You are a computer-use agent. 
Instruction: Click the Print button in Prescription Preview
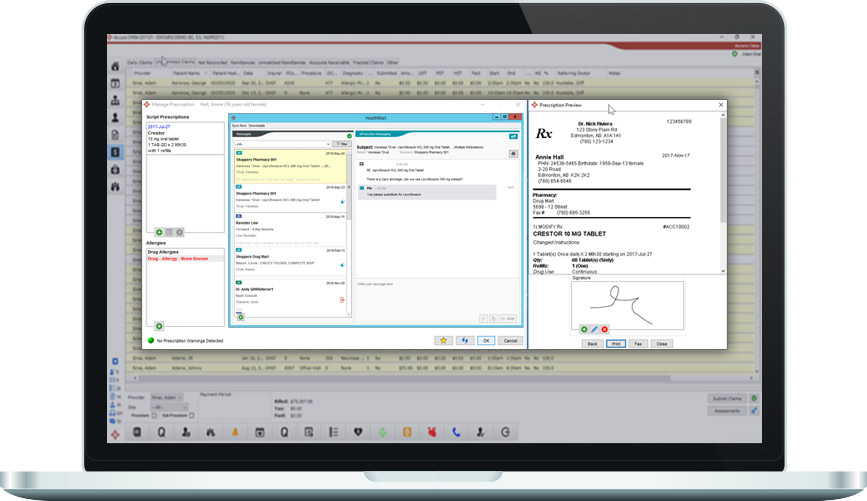point(616,343)
